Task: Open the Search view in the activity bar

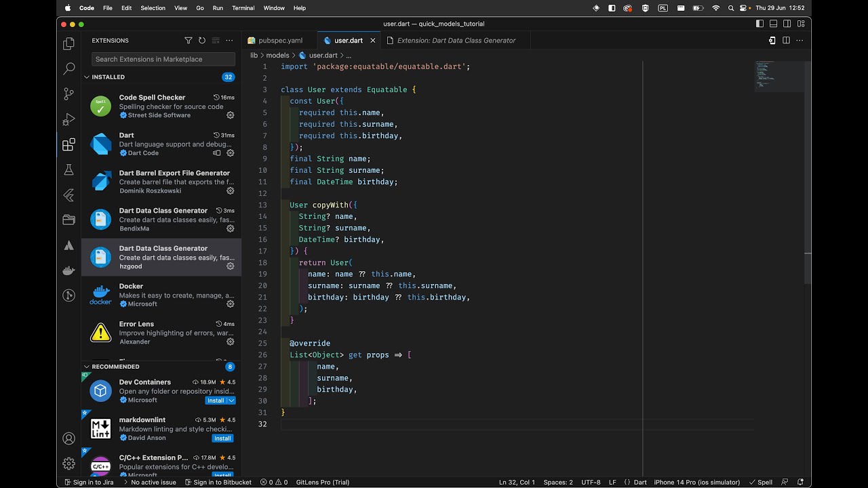Action: coord(68,69)
